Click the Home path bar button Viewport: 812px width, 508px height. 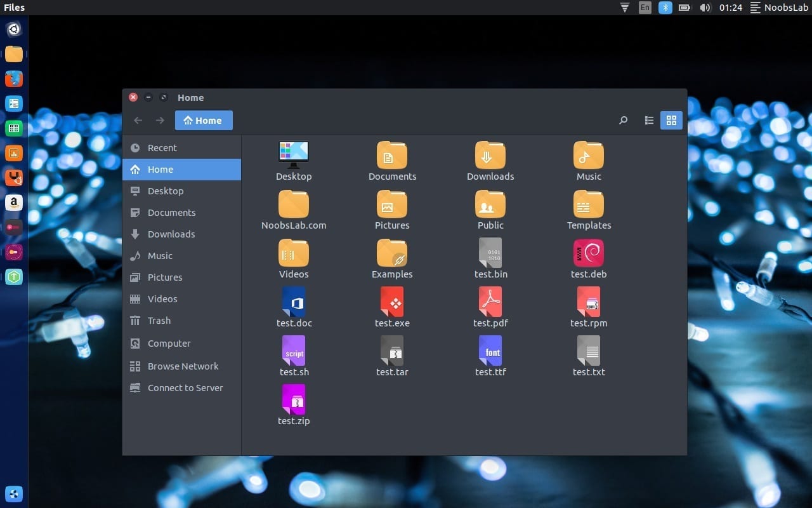(x=204, y=120)
